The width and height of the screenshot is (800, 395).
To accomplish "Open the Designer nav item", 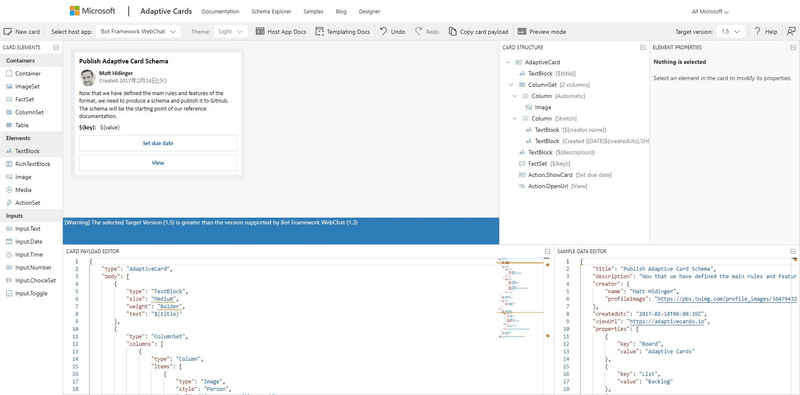I will tap(369, 11).
